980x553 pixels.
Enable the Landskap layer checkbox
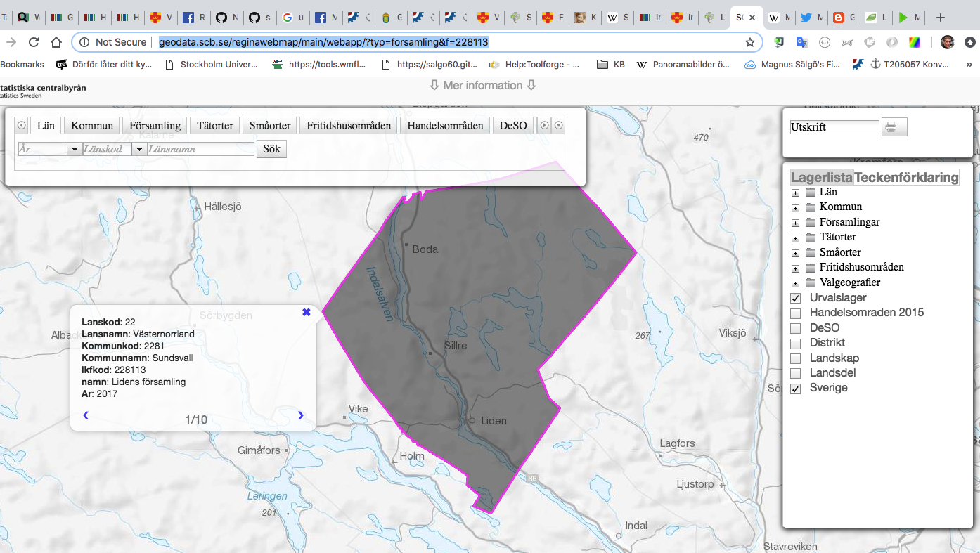[x=796, y=358]
